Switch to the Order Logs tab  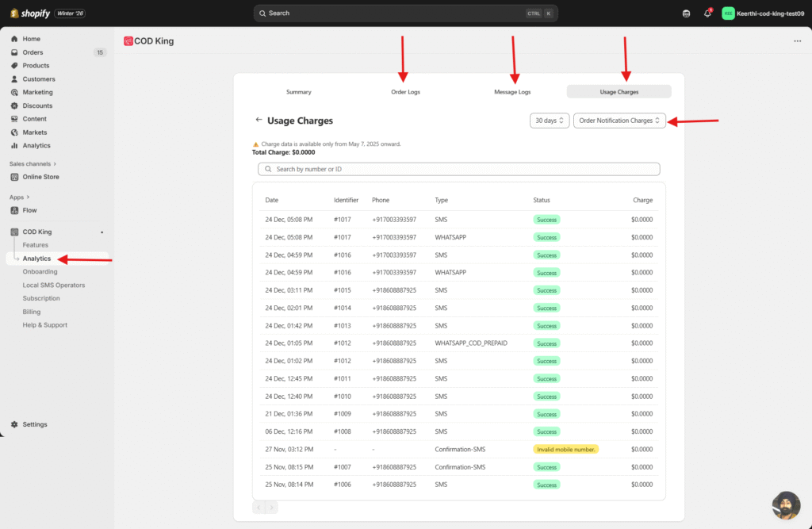(x=405, y=92)
